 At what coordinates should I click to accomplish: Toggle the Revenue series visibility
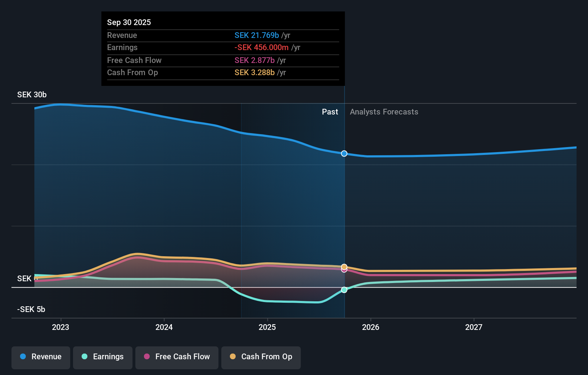(x=40, y=357)
